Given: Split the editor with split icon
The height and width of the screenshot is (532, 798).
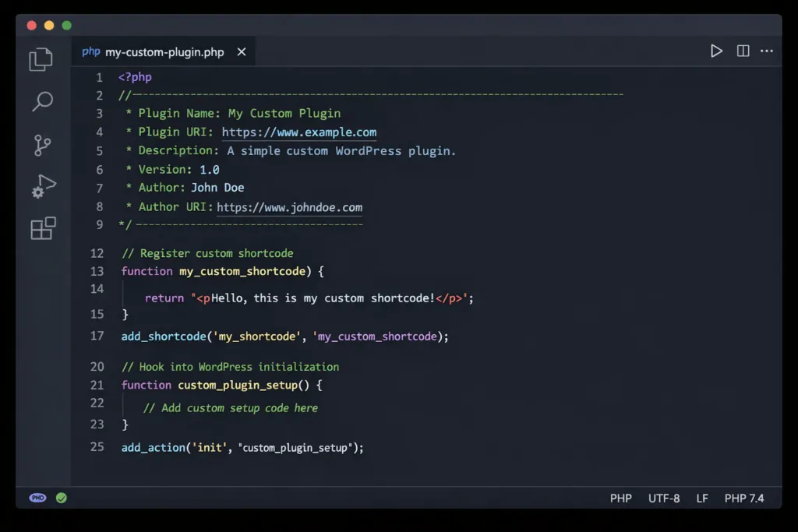Looking at the screenshot, I should (743, 51).
